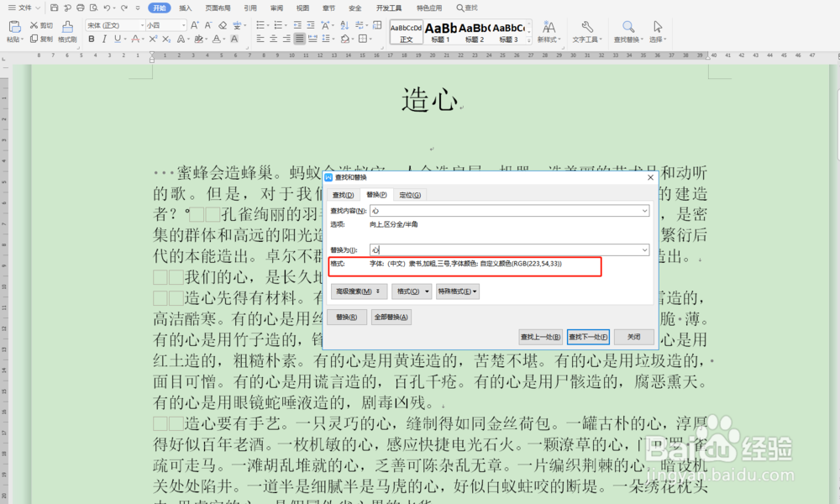Click 替换(R) button
The width and height of the screenshot is (840, 504).
pos(347,317)
